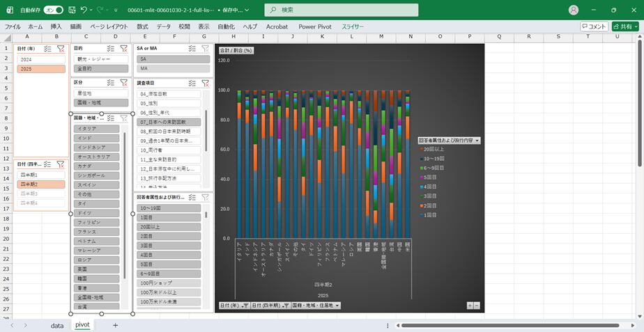The height and width of the screenshot is (332, 644).
Task: Click the 検索 search box
Action: [x=342, y=10]
